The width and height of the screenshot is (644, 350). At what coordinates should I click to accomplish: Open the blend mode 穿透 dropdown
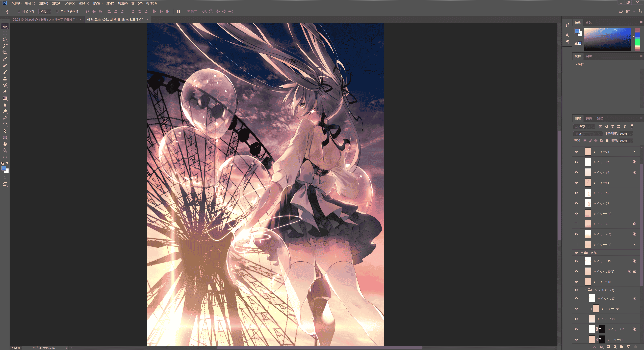pyautogui.click(x=588, y=134)
